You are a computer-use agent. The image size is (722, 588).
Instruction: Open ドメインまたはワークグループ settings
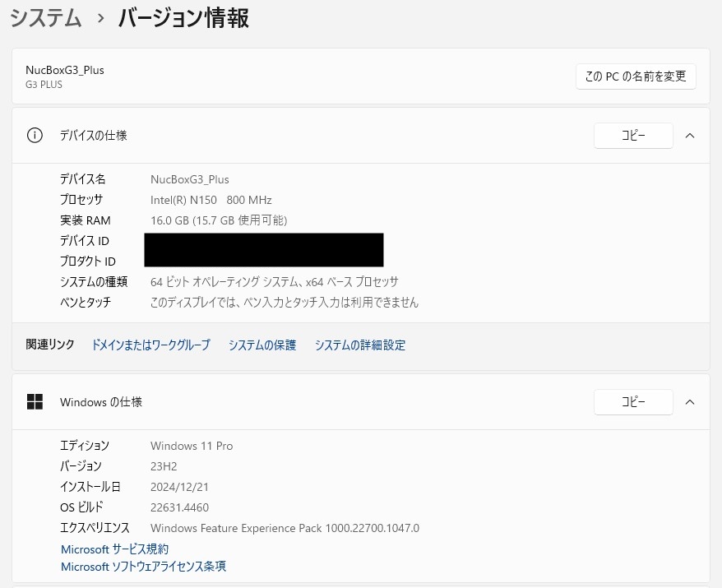click(x=150, y=345)
